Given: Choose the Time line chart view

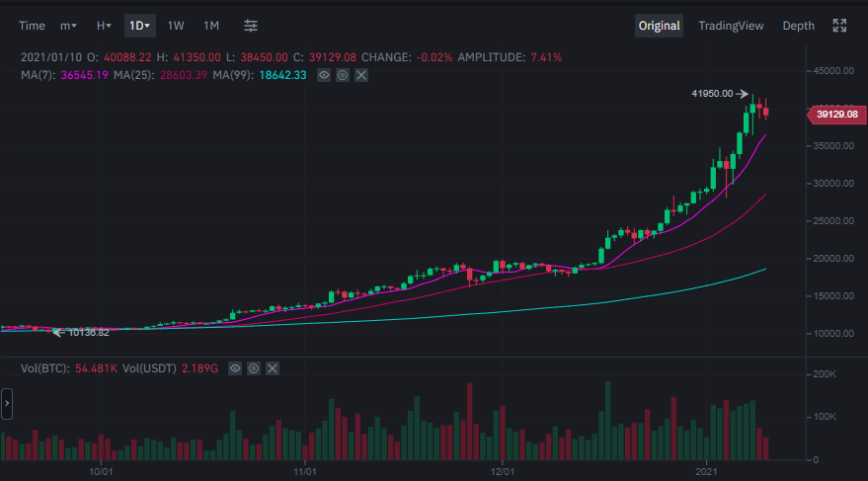Looking at the screenshot, I should pyautogui.click(x=32, y=26).
